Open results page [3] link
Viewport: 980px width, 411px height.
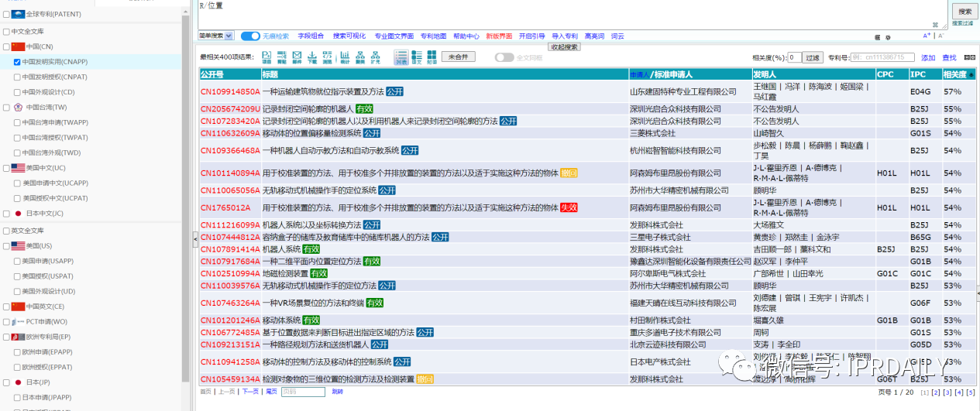pos(948,392)
